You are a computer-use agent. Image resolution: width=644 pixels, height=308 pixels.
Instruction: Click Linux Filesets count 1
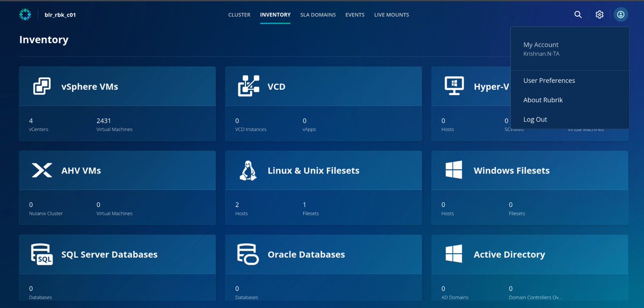click(304, 205)
